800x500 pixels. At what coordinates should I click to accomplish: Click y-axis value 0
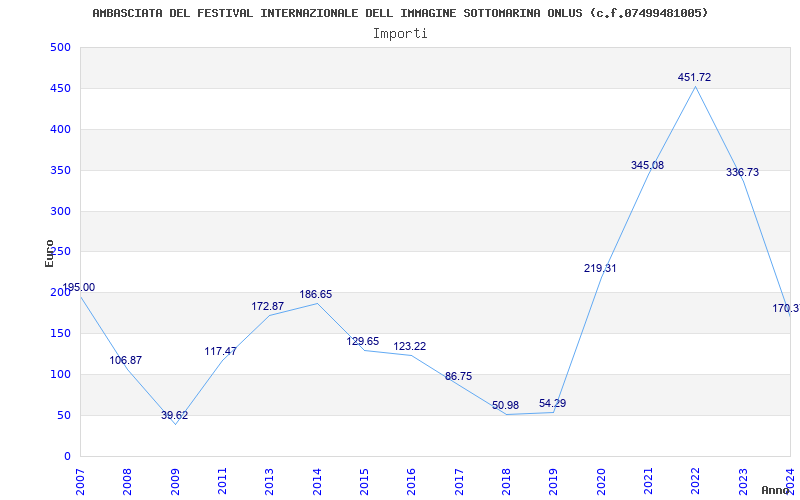(x=67, y=456)
